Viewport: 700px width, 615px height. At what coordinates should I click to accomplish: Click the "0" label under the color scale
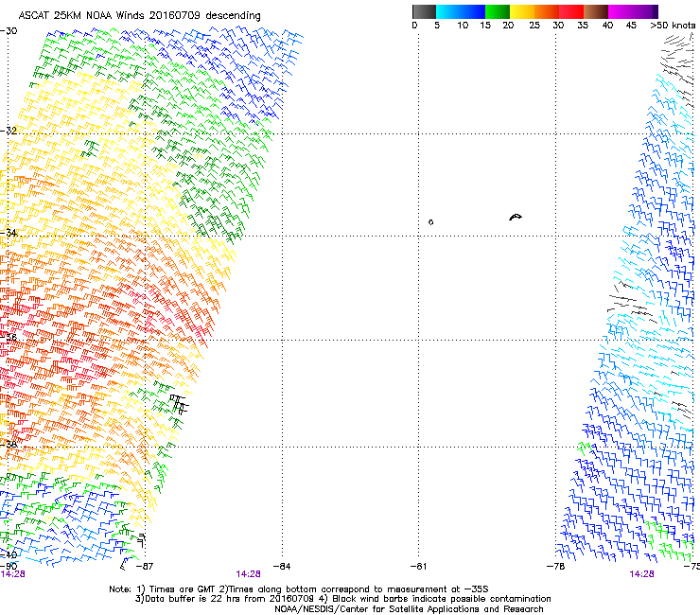414,26
